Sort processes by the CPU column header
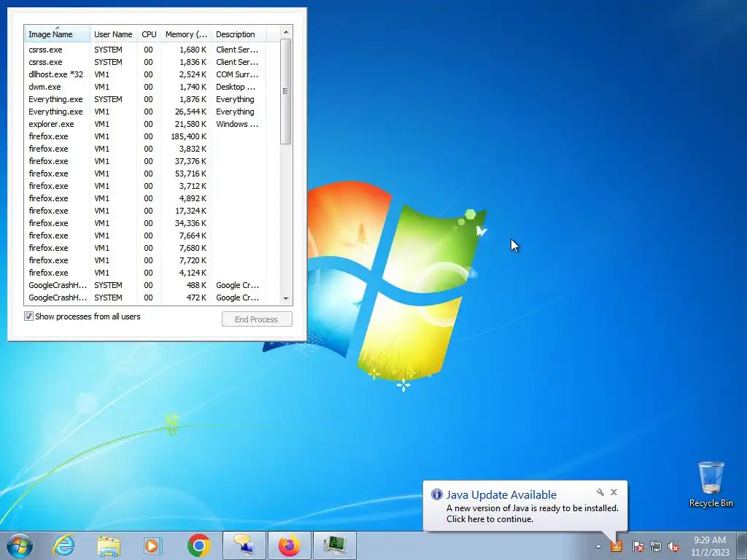The height and width of the screenshot is (560, 747). [x=149, y=34]
